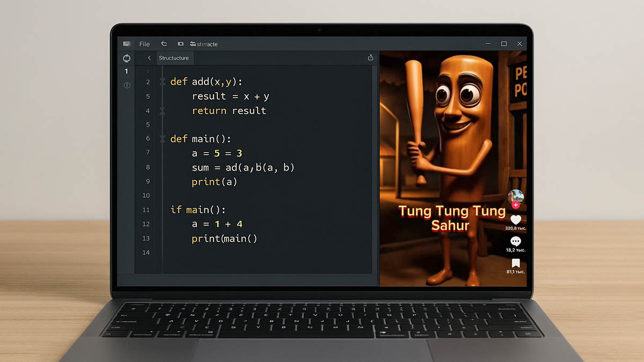Viewport: 644px width, 362px height.
Task: Click the back arrow icon in toolbar
Action: pyautogui.click(x=164, y=44)
